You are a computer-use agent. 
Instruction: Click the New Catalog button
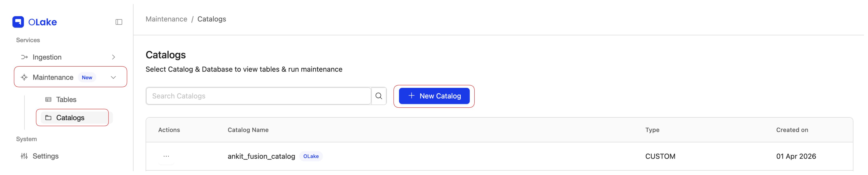pos(434,96)
